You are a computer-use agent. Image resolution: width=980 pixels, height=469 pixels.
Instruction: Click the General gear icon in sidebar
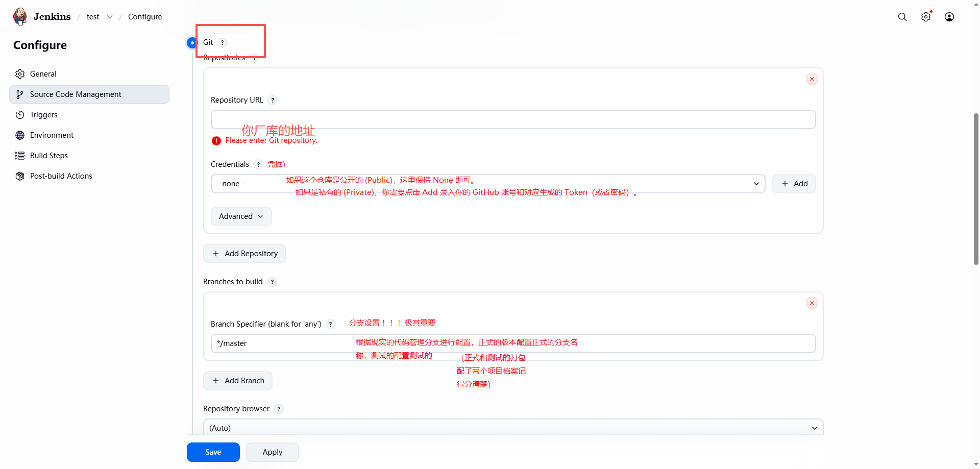pos(20,74)
